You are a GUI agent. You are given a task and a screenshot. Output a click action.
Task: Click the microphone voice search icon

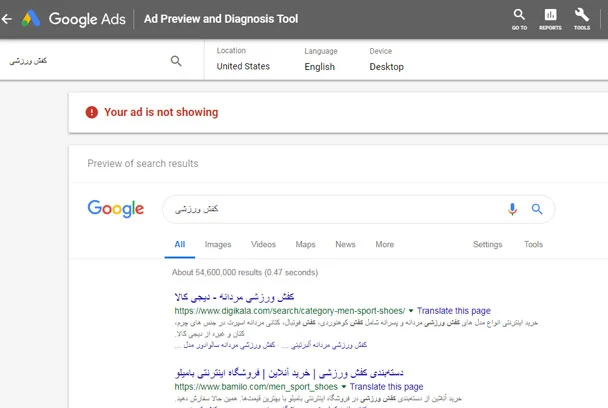pos(512,209)
